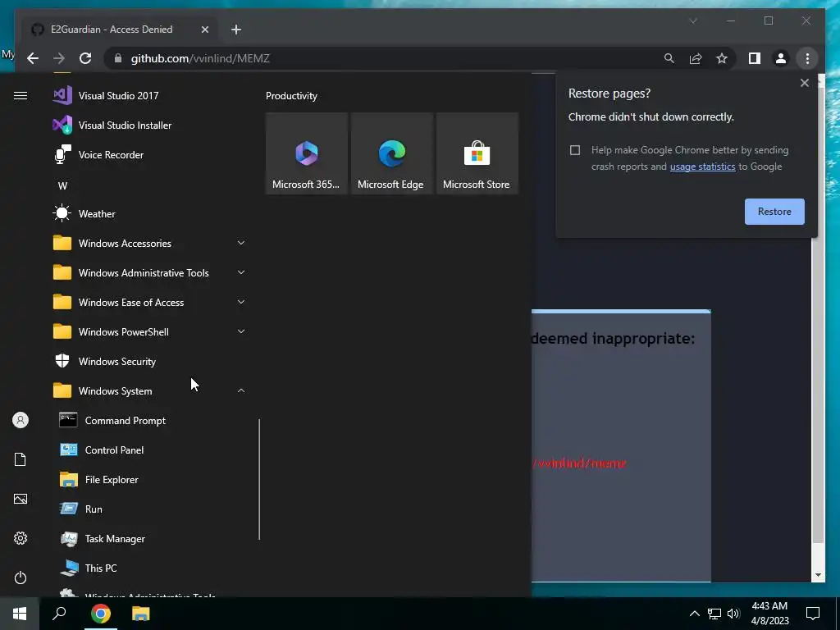Open Chrome three-dot menu

coord(807,58)
